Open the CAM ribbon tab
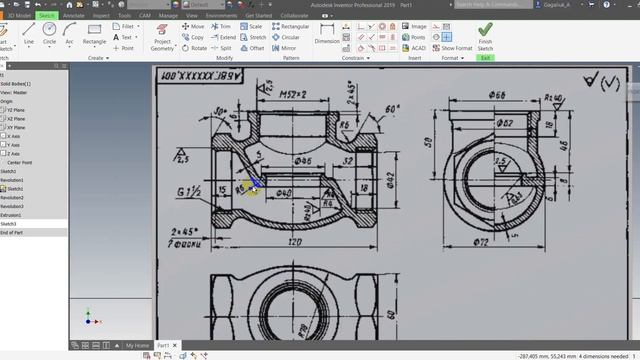640x360 pixels. coord(144,16)
